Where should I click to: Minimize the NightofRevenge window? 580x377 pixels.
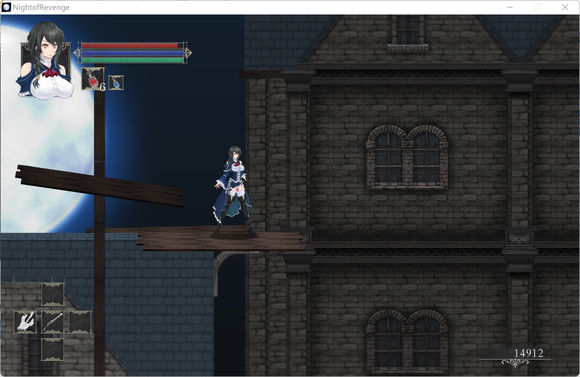point(510,7)
